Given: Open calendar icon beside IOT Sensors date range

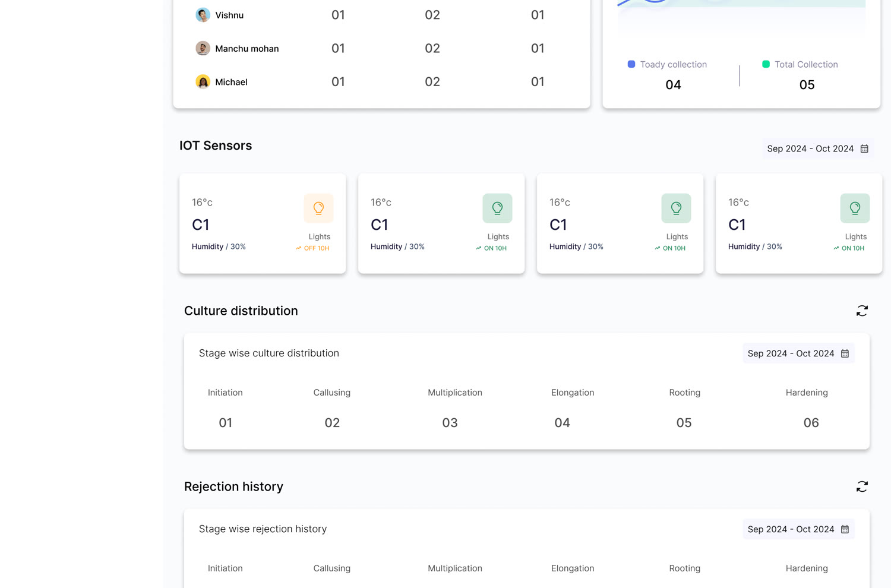Looking at the screenshot, I should [864, 148].
